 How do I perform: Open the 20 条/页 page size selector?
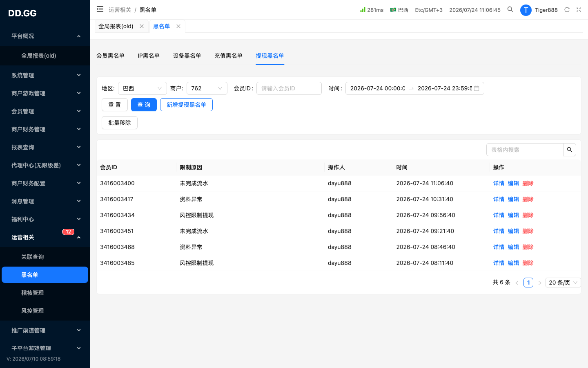point(563,283)
